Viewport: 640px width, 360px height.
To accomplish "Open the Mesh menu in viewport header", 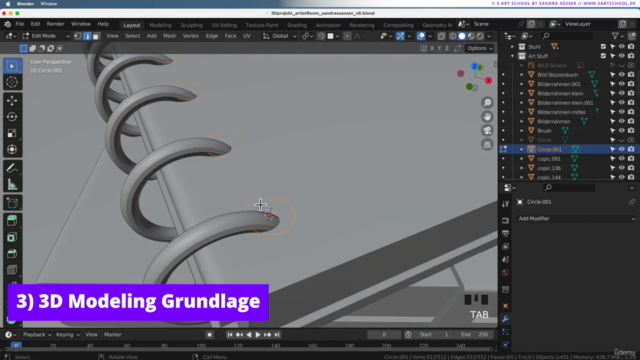I will pos(169,36).
